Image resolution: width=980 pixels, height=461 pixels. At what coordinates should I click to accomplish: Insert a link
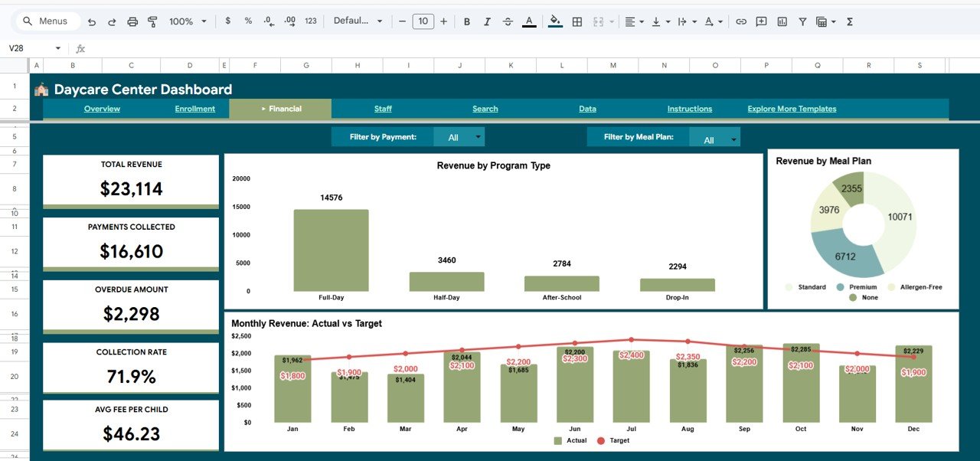(x=740, y=21)
